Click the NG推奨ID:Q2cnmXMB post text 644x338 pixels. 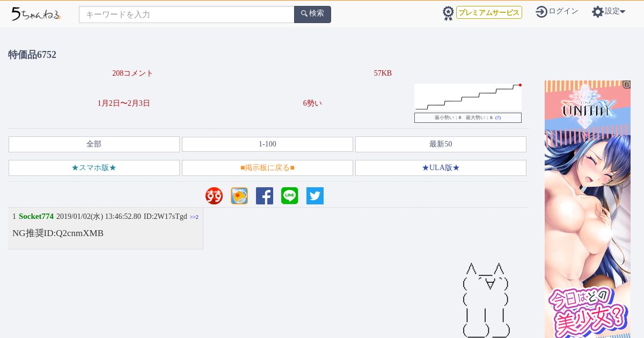(x=58, y=233)
